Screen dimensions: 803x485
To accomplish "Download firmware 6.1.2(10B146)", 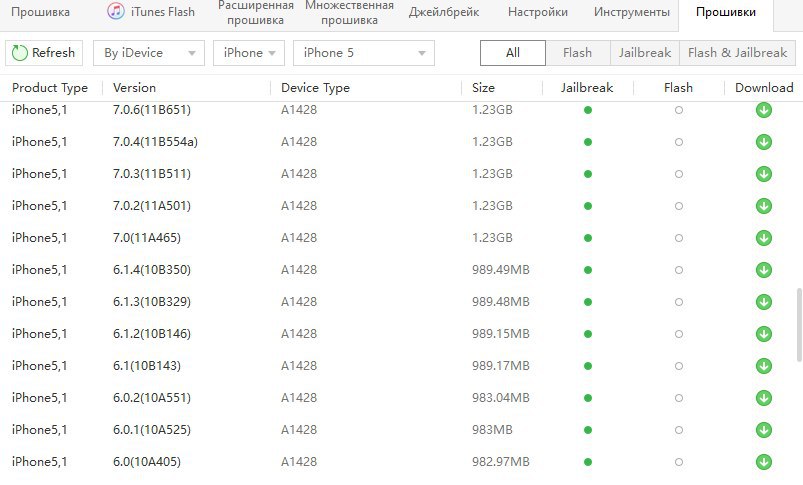I will (x=764, y=334).
